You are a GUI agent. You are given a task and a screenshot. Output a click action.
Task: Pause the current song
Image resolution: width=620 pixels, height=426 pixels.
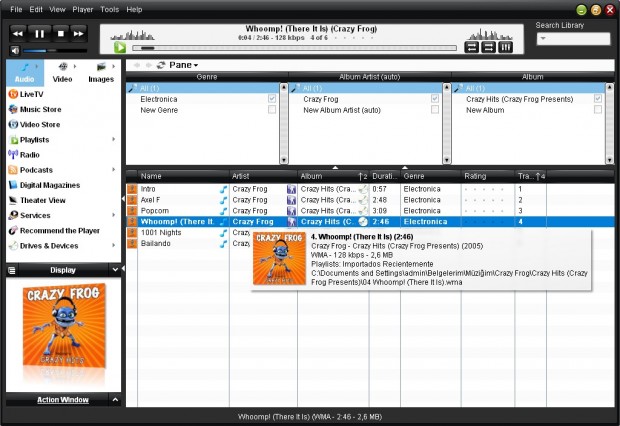tap(40, 34)
